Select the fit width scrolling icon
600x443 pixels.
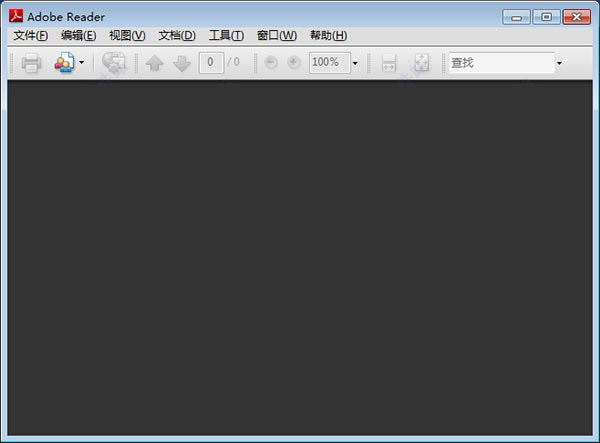[389, 63]
